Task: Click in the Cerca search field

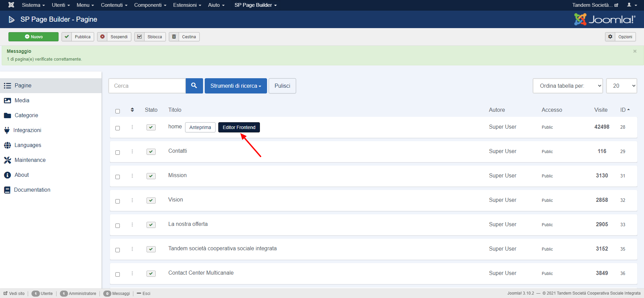Action: [x=147, y=86]
